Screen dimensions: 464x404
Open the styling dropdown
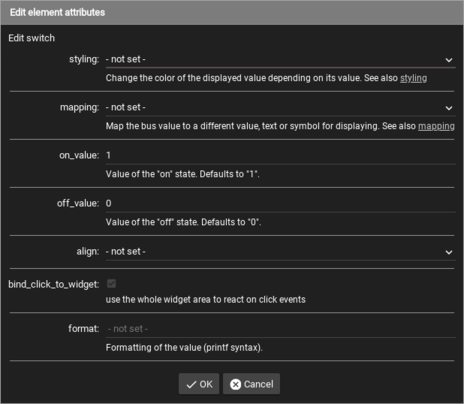(x=280, y=60)
